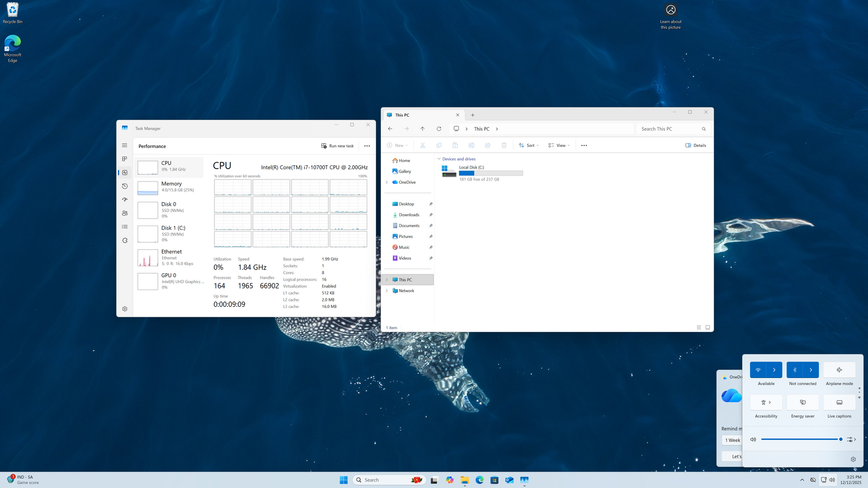Click Run new task button
868x488 pixels.
[337, 146]
